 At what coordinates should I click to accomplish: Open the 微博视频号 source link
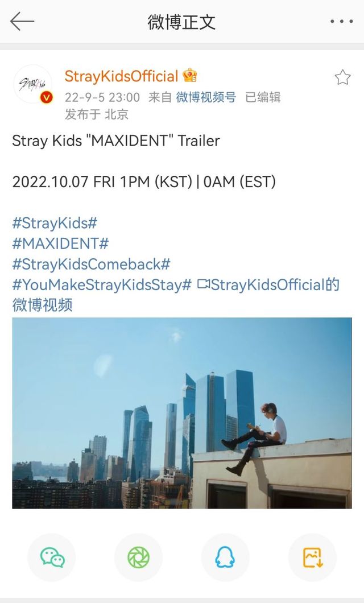206,97
